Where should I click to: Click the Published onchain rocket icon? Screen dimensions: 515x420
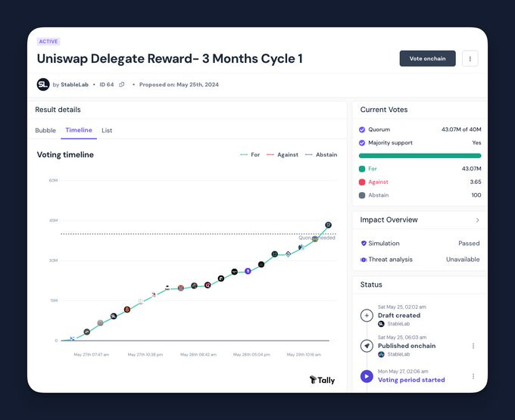click(x=367, y=346)
